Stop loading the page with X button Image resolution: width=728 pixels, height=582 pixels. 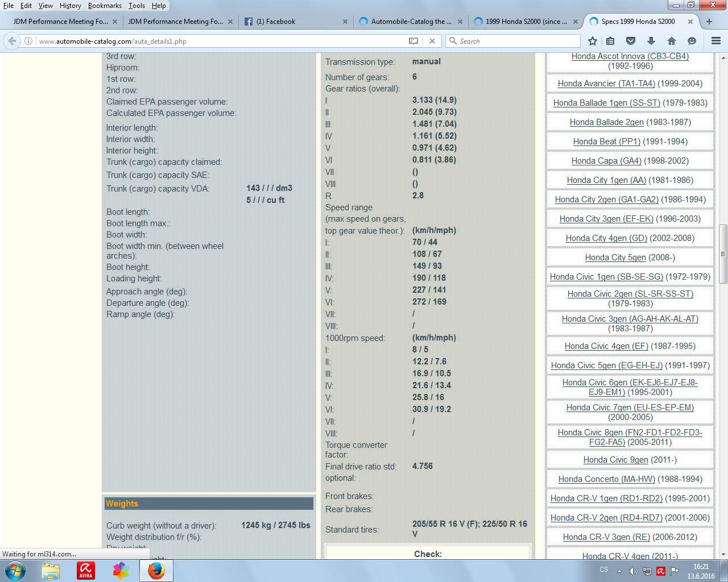pos(432,41)
